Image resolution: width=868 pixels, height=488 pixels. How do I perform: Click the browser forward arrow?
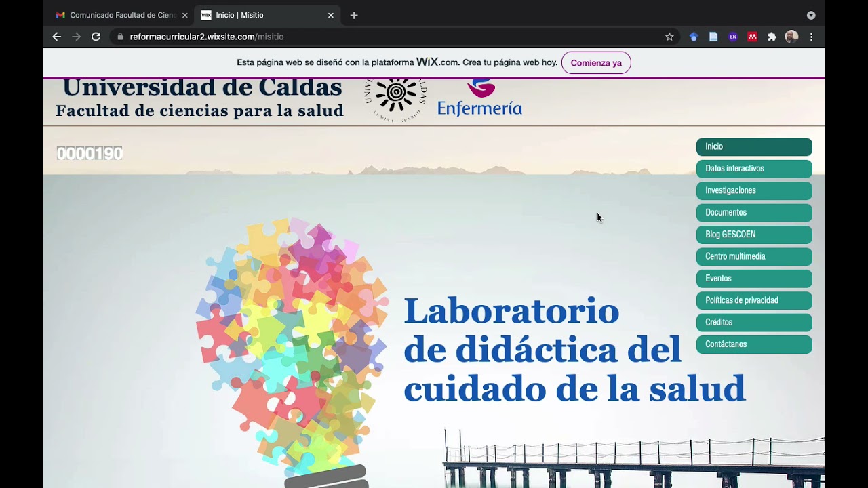[76, 37]
